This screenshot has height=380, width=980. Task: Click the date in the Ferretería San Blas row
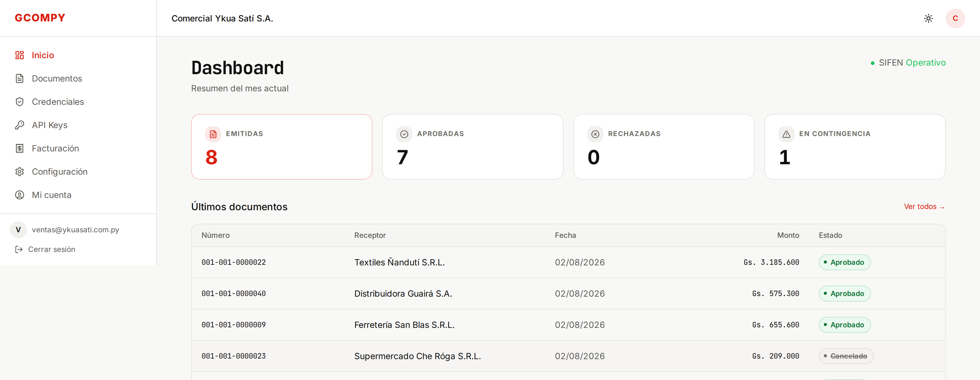click(x=579, y=325)
